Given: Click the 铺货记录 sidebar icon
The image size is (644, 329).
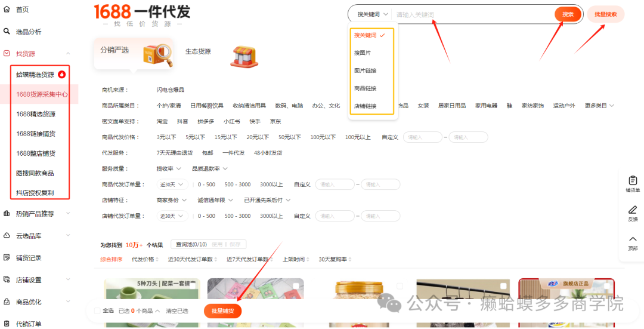Looking at the screenshot, I should pyautogui.click(x=7, y=258).
